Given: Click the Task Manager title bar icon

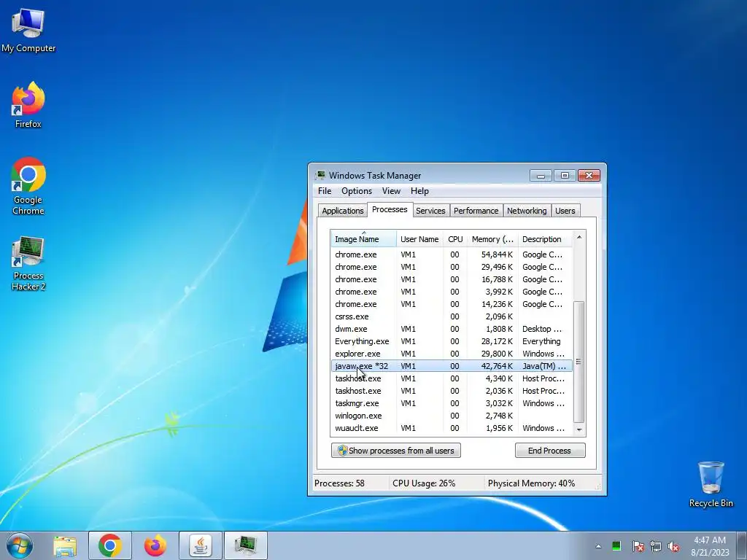Looking at the screenshot, I should tap(321, 175).
